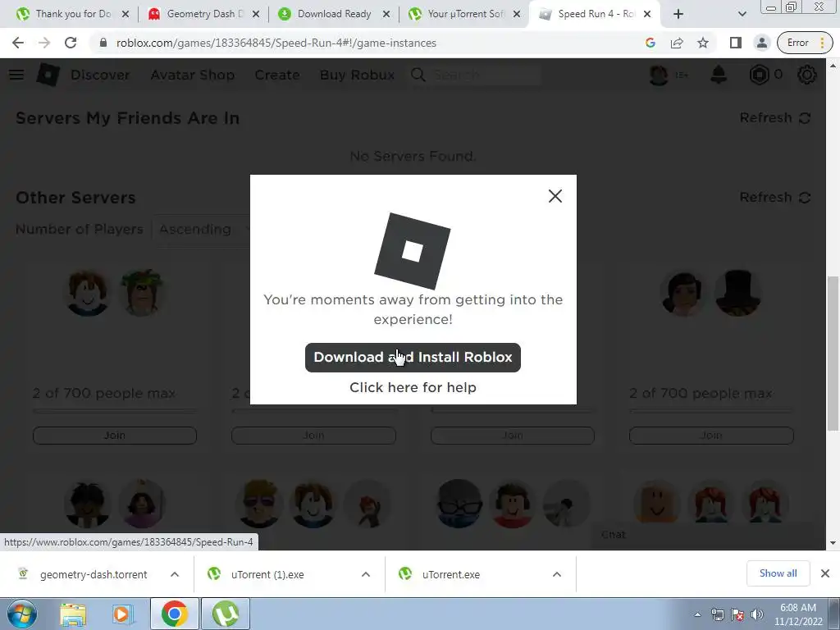Show all downloads
The image size is (840, 630).
coord(778,573)
